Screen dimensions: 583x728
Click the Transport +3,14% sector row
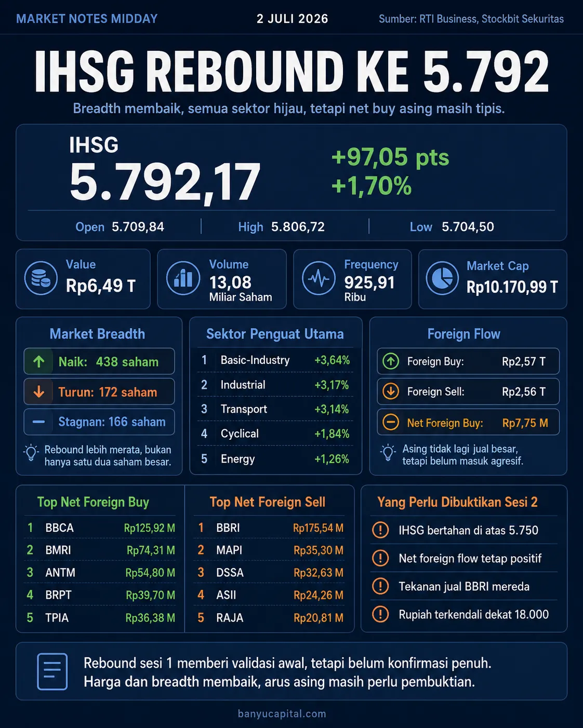coord(275,409)
